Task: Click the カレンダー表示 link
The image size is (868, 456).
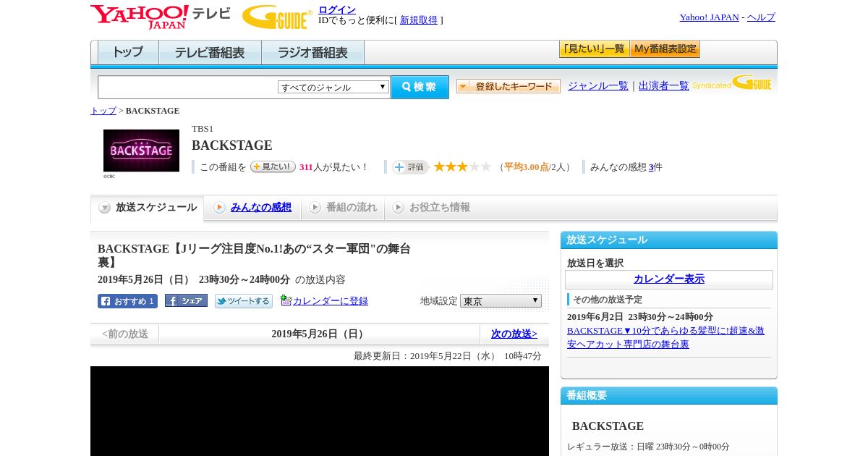Action: point(669,279)
